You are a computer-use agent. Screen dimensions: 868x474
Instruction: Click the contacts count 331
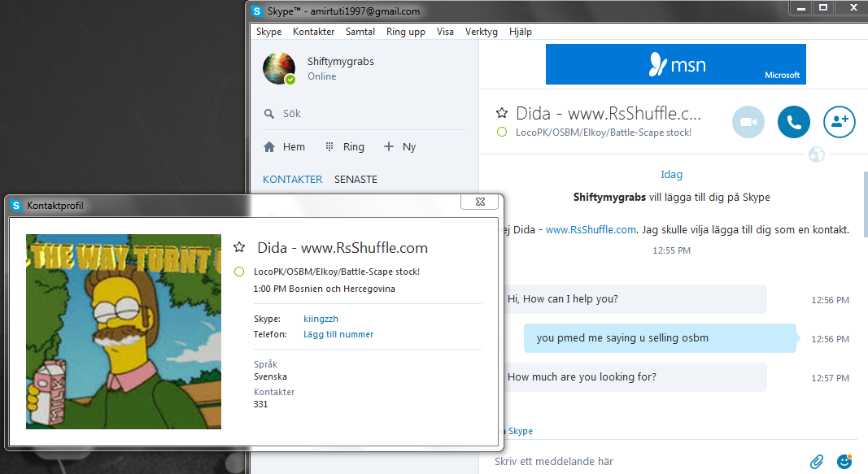(x=261, y=404)
